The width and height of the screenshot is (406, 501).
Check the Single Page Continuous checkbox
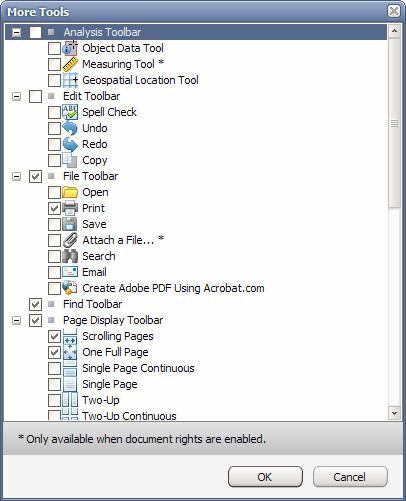point(54,368)
